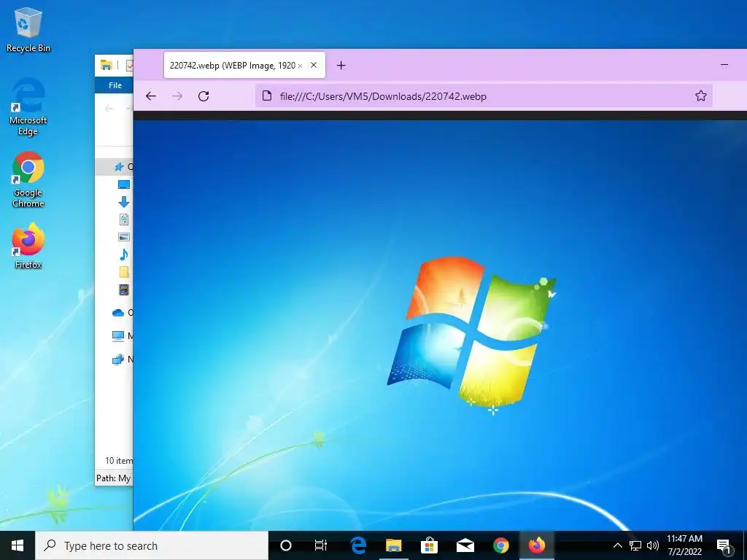Click Properties checkmark in Explorer quick toolbar
This screenshot has width=747, height=560.
pos(129,65)
